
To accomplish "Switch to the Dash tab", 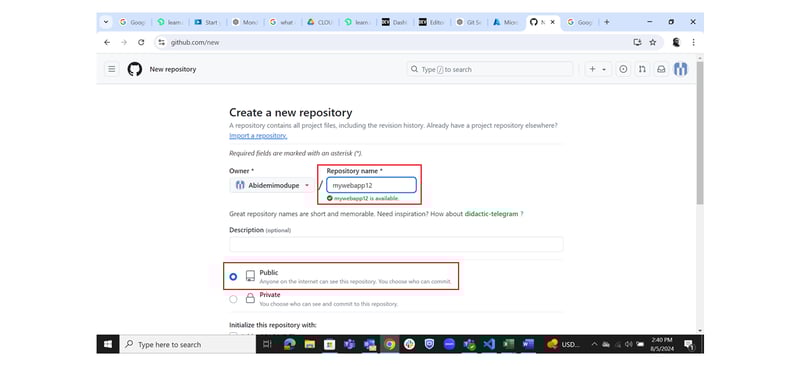I will click(395, 22).
